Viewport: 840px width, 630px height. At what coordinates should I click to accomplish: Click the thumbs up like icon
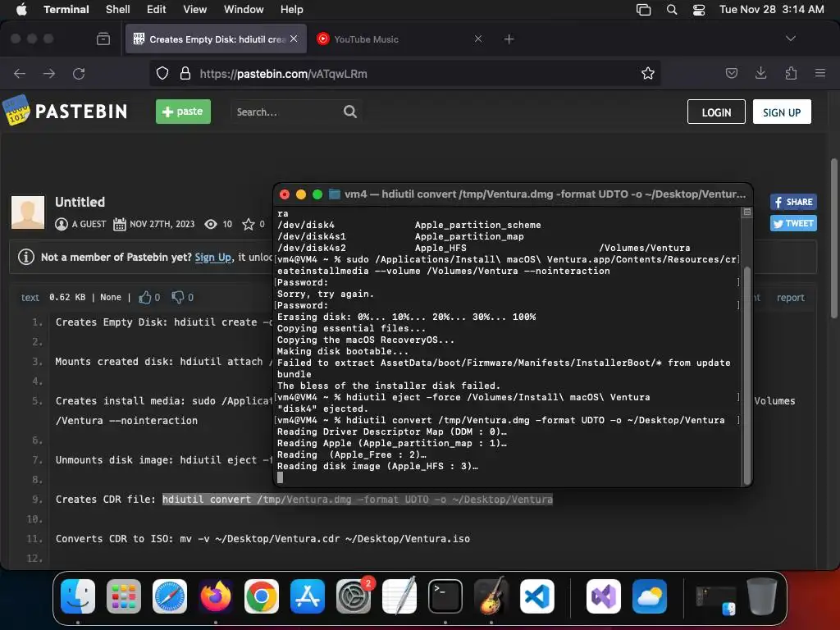144,297
